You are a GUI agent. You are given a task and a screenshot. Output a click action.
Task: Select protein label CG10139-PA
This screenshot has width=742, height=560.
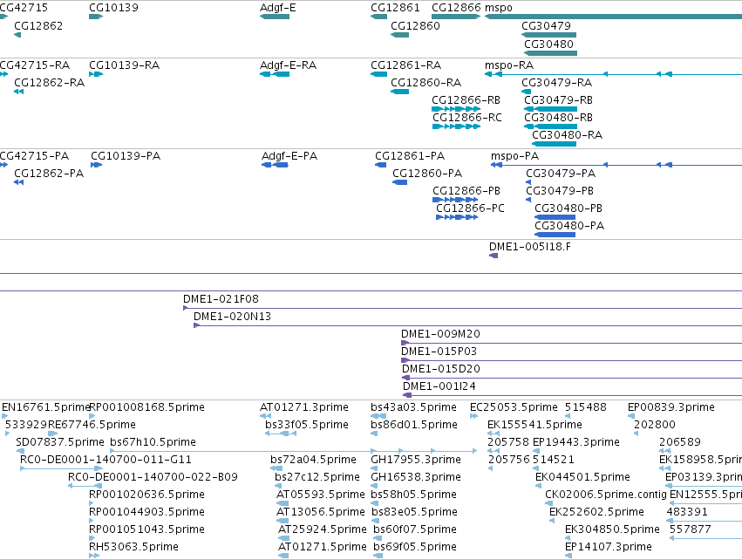click(x=126, y=156)
